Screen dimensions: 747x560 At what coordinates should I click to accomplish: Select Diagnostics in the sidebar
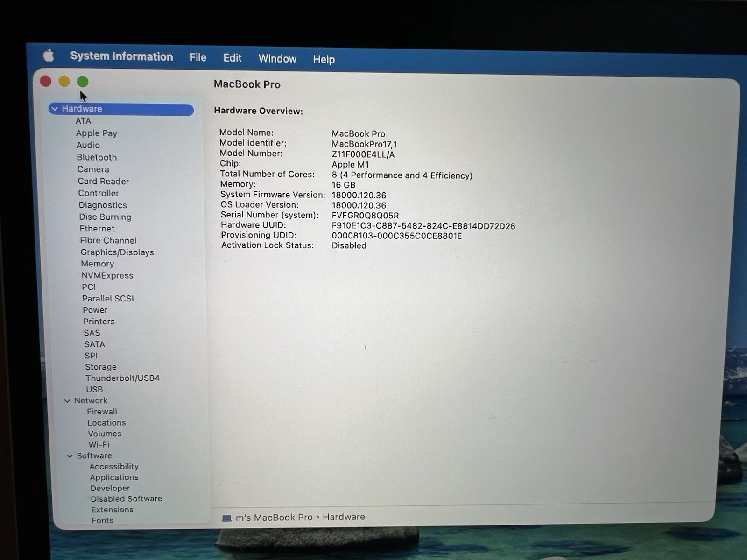click(x=103, y=205)
